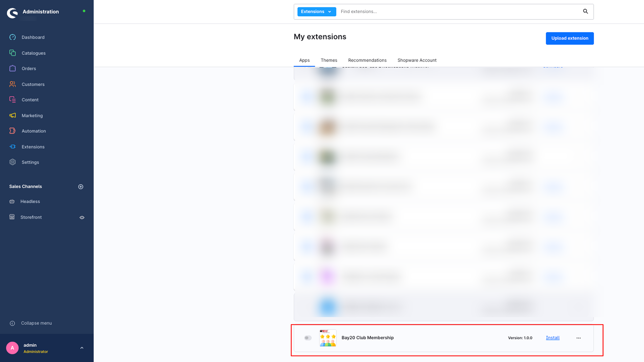This screenshot has height=362, width=644.
Task: Toggle Bay20 Club Membership activation switch
Action: point(308,338)
